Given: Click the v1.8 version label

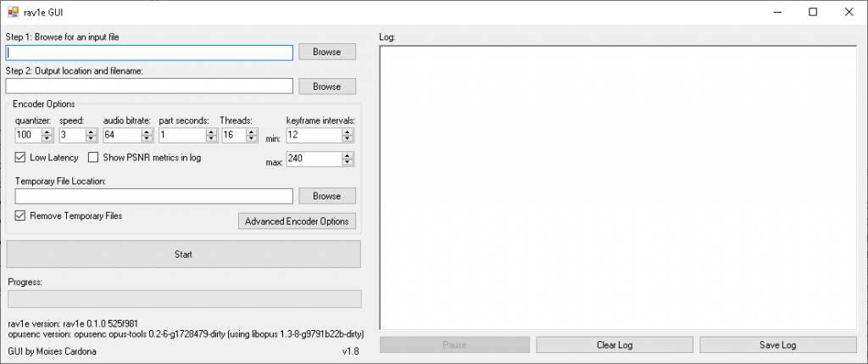Looking at the screenshot, I should coord(350,351).
